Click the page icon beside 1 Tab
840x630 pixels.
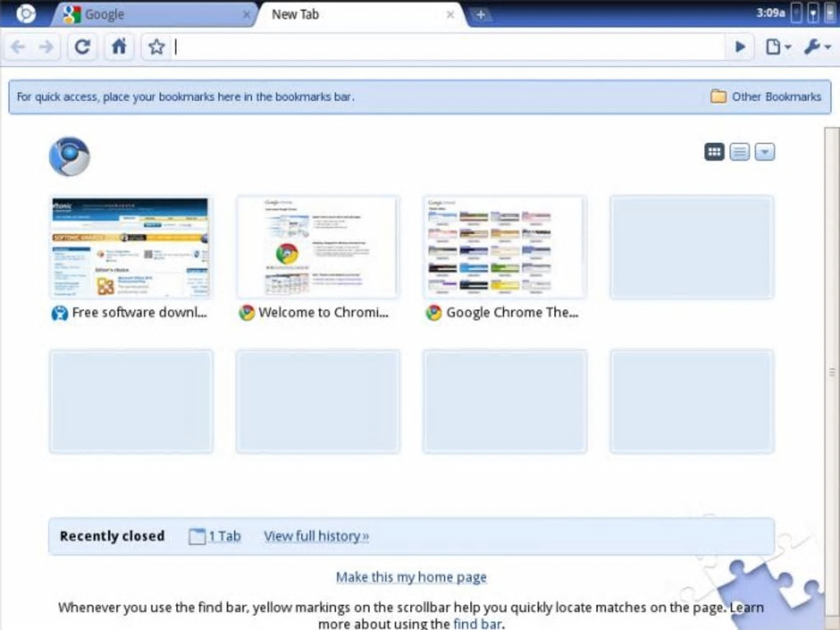pyautogui.click(x=197, y=536)
